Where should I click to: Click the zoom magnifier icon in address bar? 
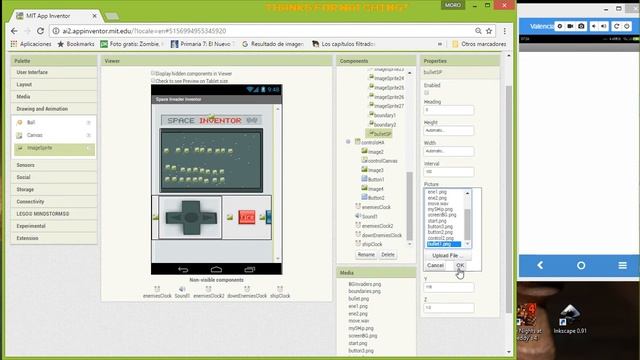tap(478, 31)
